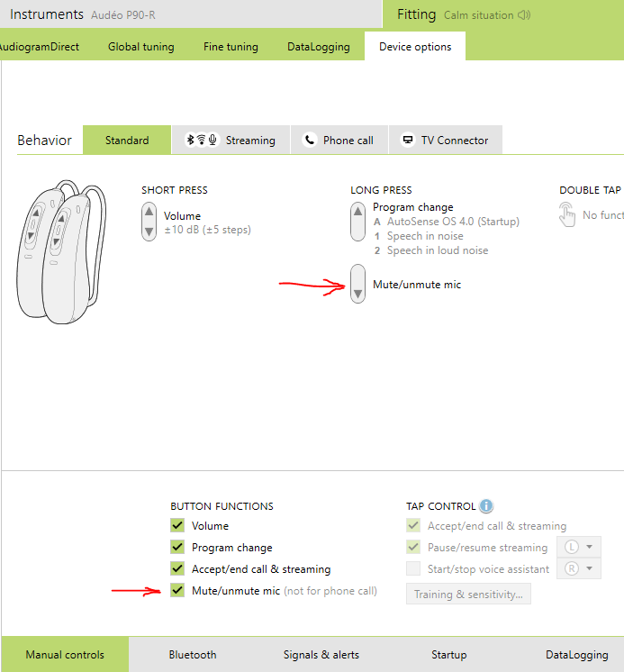The height and width of the screenshot is (672, 624).
Task: Open the Startup bottom tab
Action: point(448,654)
